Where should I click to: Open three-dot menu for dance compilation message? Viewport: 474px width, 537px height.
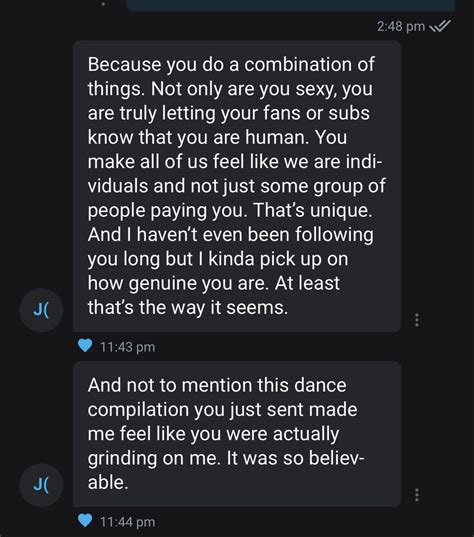416,495
